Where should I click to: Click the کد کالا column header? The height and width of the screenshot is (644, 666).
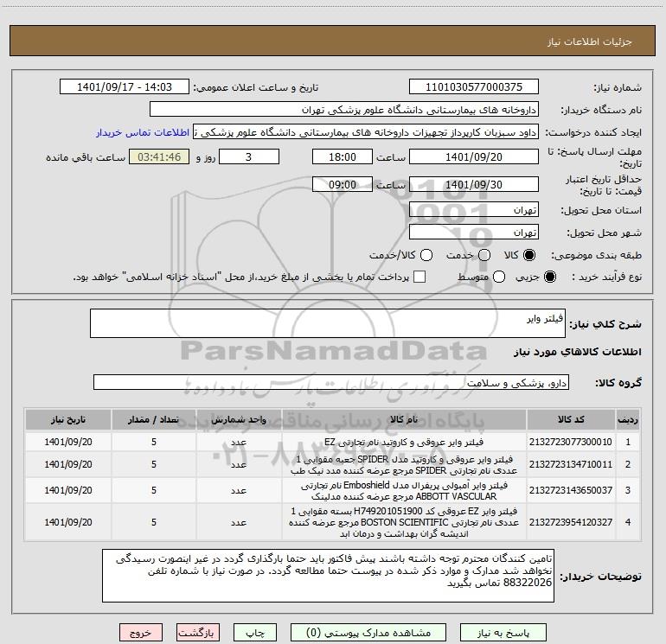(x=571, y=419)
